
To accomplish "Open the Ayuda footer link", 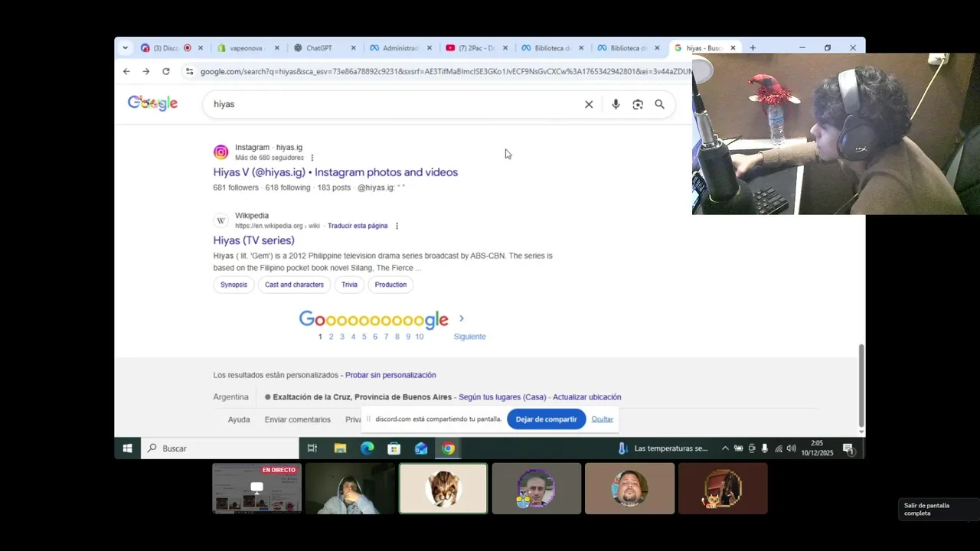I will coord(239,419).
